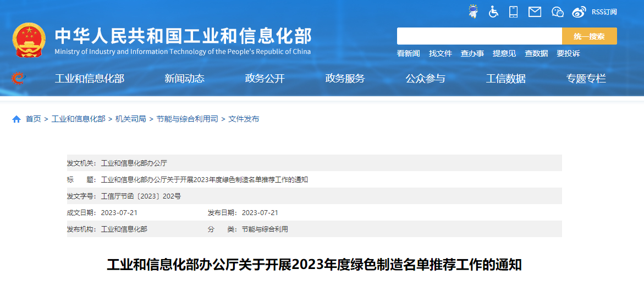
Task: Open the 找文件 quick link
Action: click(x=441, y=53)
